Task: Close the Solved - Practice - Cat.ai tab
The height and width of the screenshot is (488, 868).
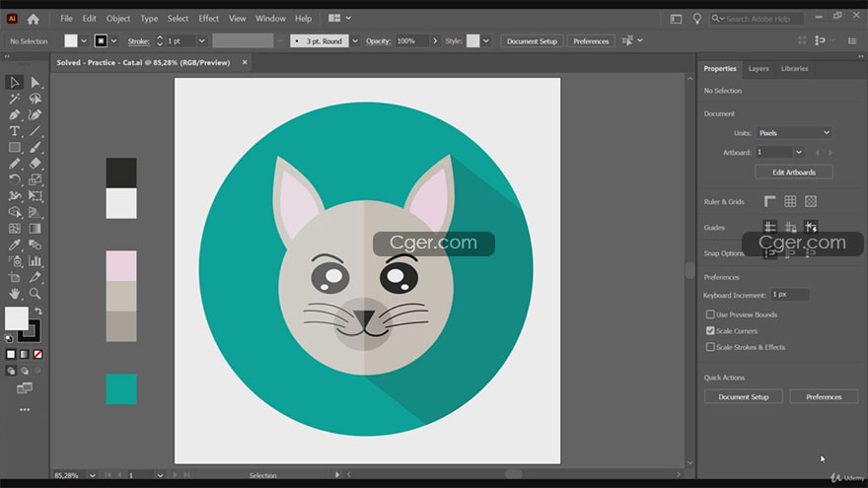Action: (x=245, y=62)
